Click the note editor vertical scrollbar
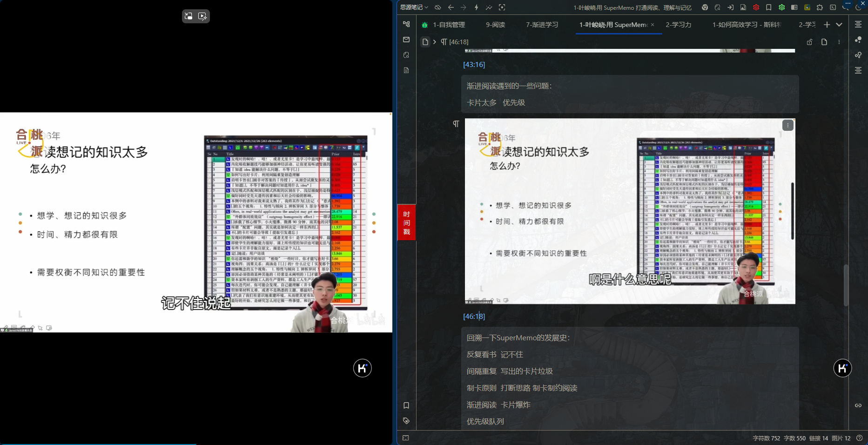 point(846,285)
